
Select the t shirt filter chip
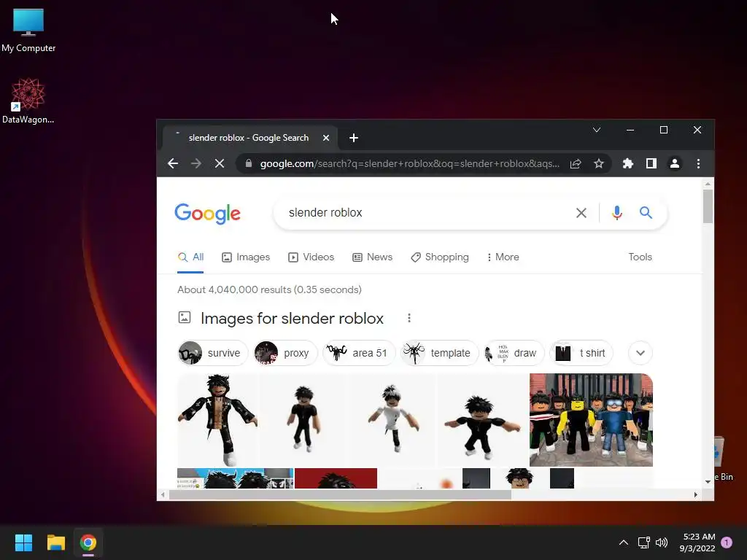(581, 354)
